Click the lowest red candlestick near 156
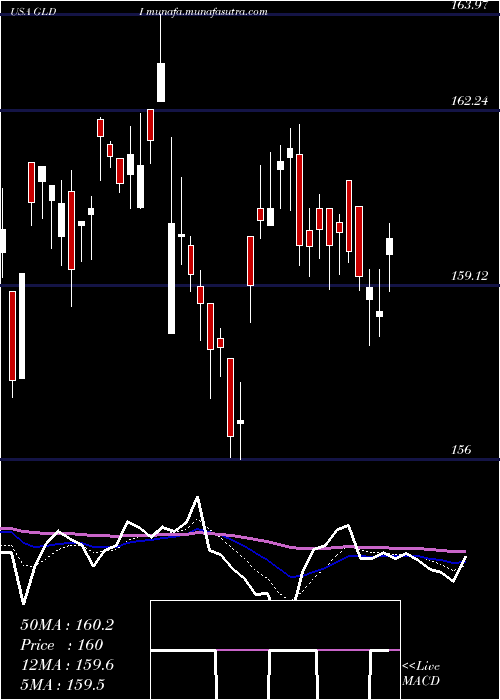This screenshot has height=700, width=500. [x=230, y=397]
